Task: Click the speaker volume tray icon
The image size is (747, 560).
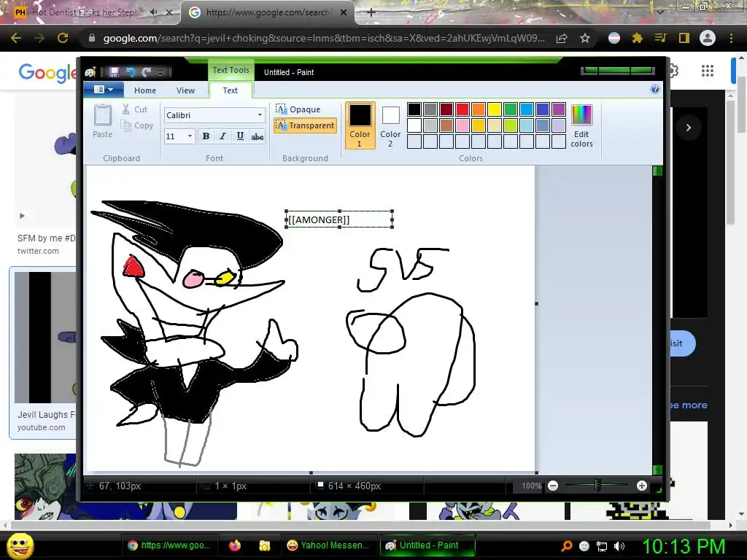Action: (619, 546)
